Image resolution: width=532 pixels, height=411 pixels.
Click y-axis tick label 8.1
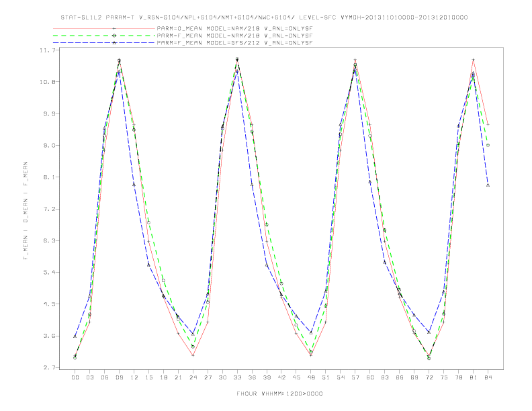[x=50, y=177]
